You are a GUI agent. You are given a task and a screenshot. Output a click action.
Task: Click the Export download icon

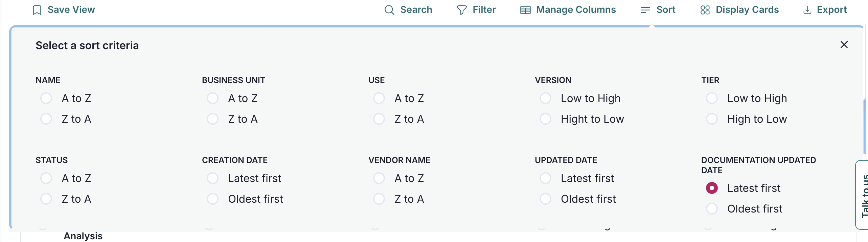pyautogui.click(x=807, y=9)
